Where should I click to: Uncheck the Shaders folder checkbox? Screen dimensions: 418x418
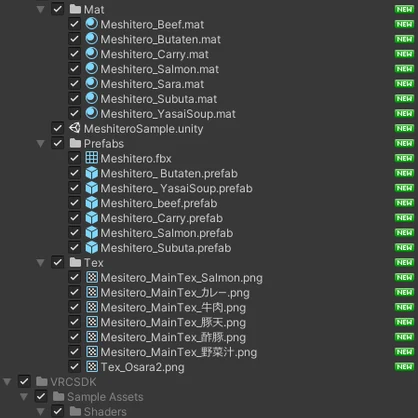pyautogui.click(x=58, y=411)
